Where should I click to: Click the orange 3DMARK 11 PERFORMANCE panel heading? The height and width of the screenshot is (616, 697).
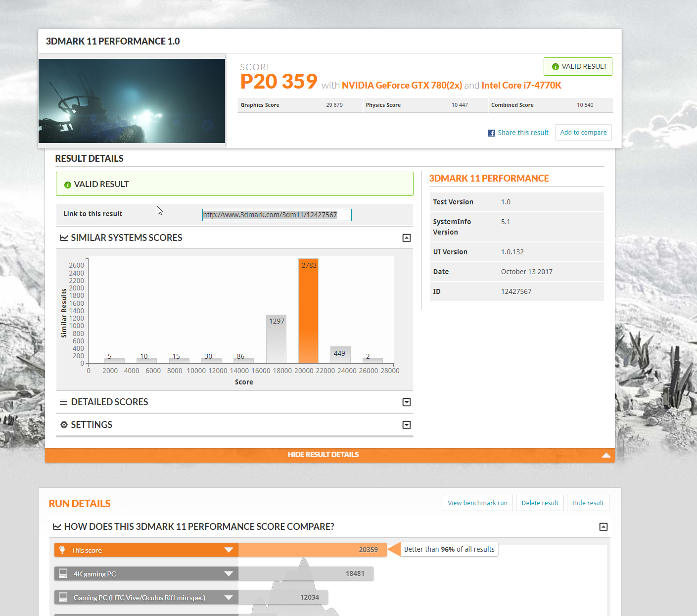pos(489,178)
